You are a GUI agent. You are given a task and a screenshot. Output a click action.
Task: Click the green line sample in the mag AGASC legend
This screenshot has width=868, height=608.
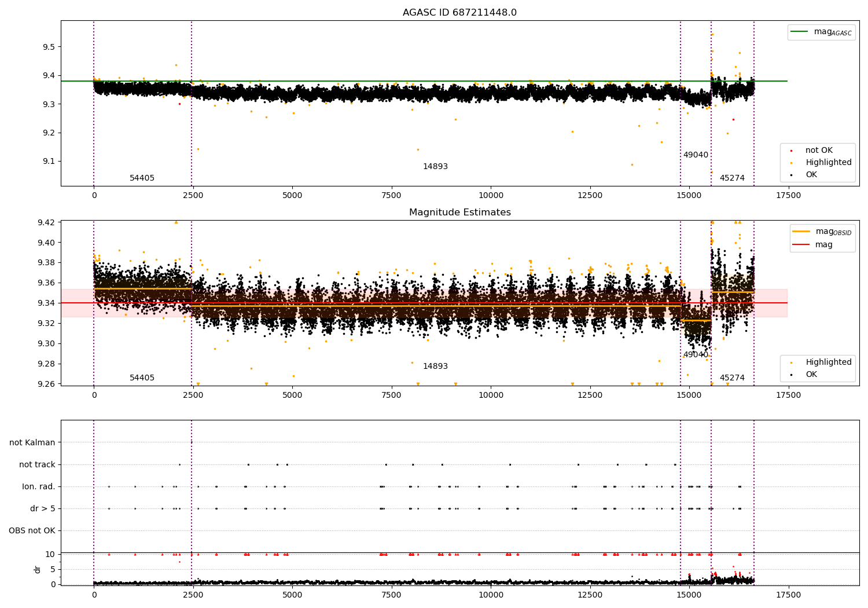click(800, 32)
